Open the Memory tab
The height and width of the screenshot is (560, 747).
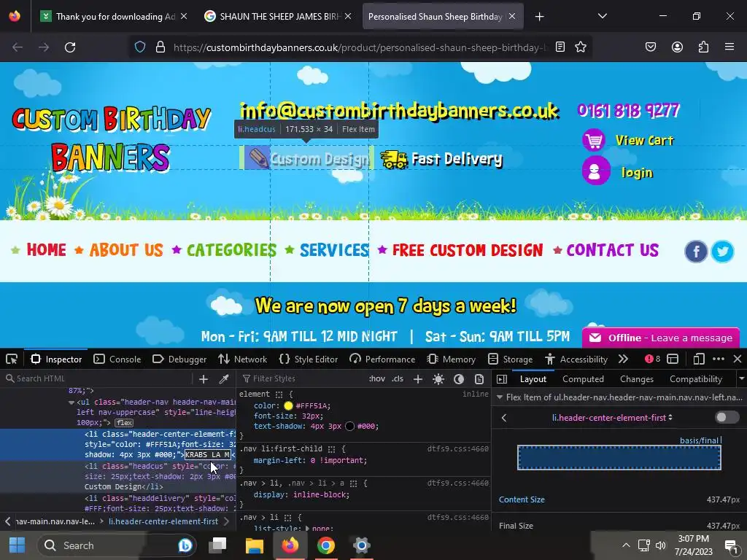451,359
